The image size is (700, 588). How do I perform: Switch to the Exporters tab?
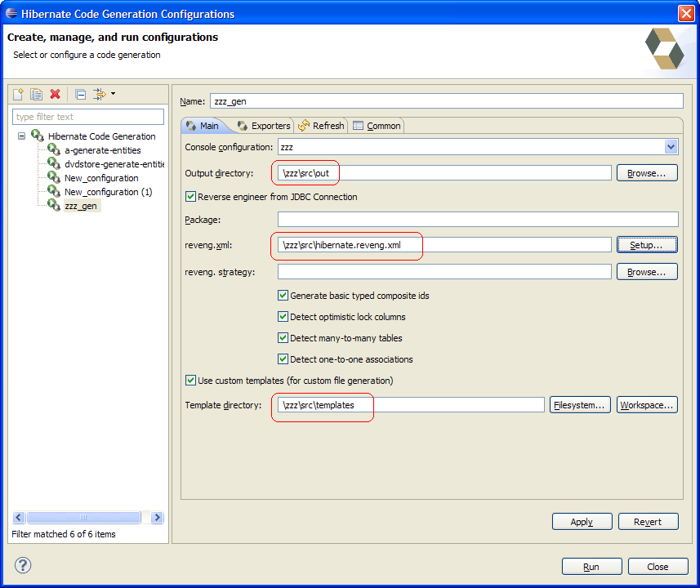(265, 126)
